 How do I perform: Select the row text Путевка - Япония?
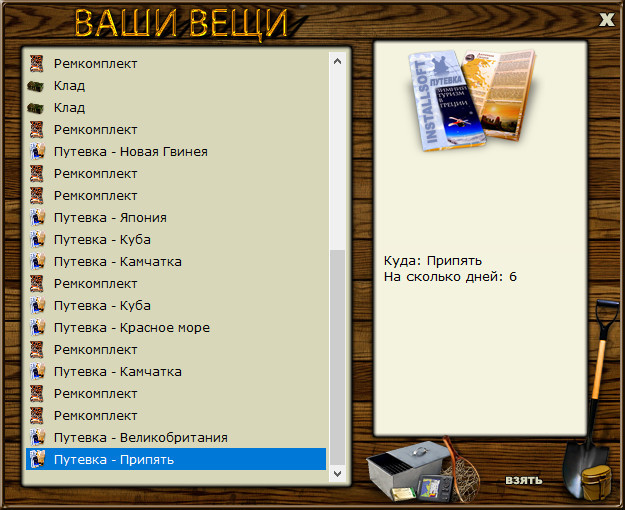point(110,218)
